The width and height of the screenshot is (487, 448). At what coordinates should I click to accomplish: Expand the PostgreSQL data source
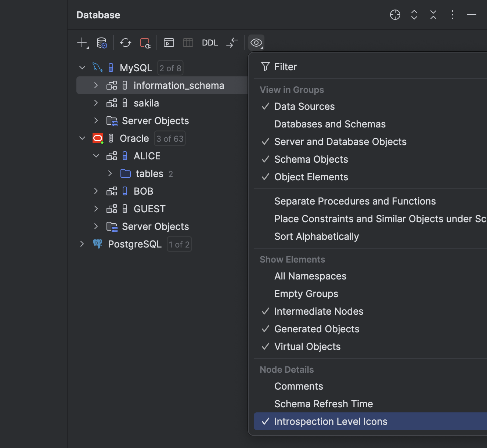tap(82, 244)
